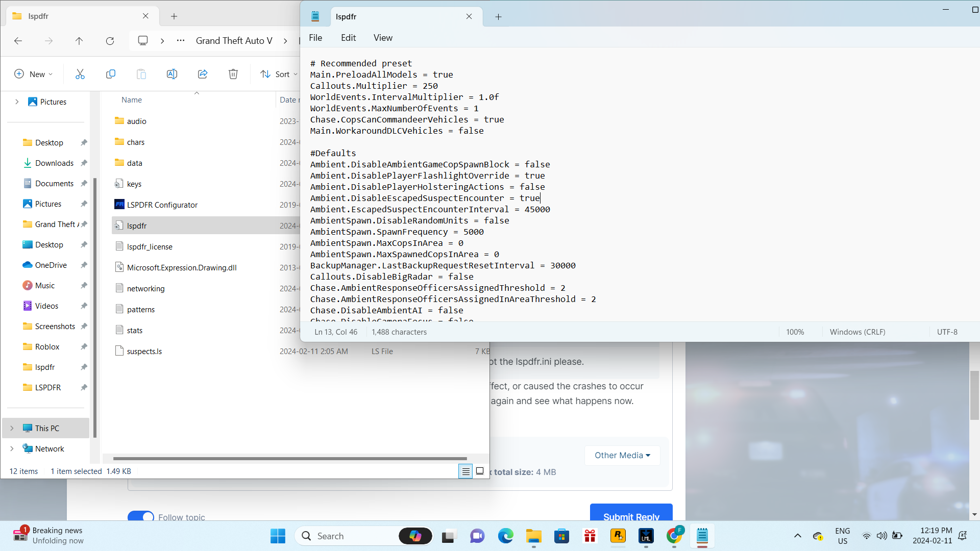Open the LSPDFR Configurator file

(162, 205)
